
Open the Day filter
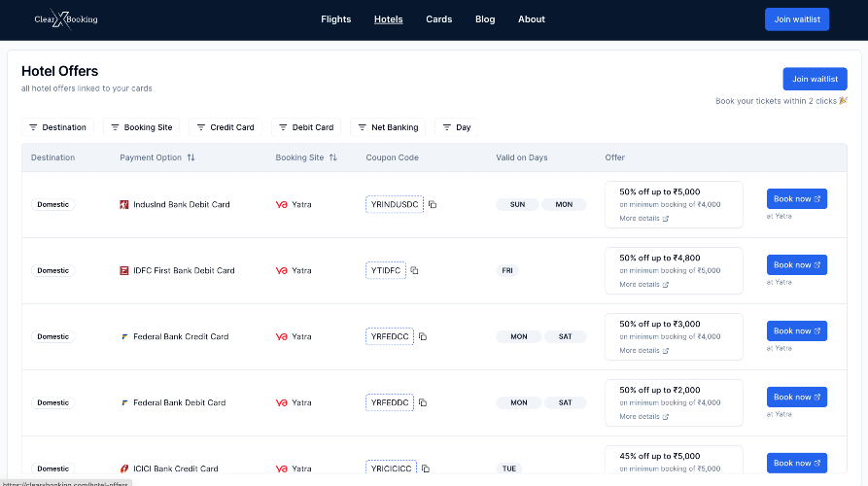tap(457, 127)
